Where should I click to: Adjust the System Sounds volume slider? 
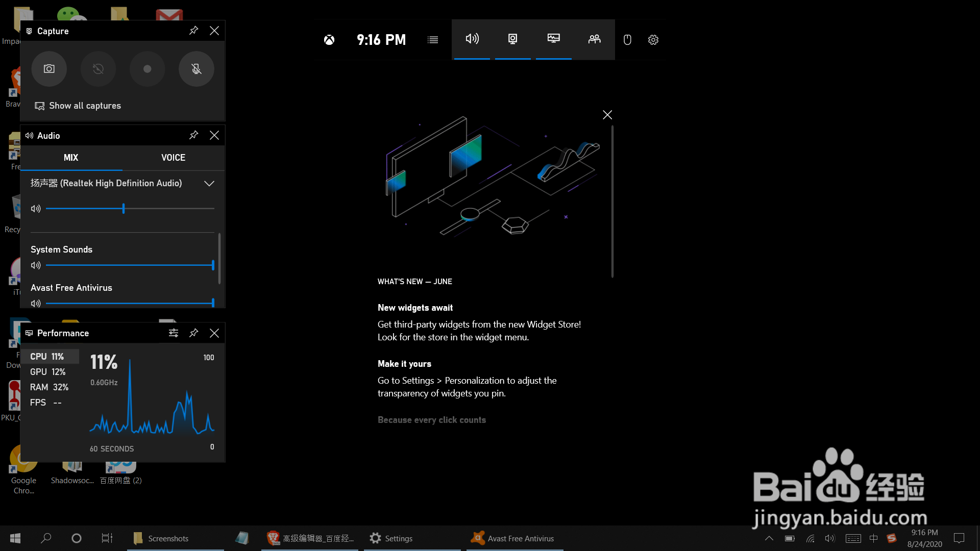click(130, 265)
